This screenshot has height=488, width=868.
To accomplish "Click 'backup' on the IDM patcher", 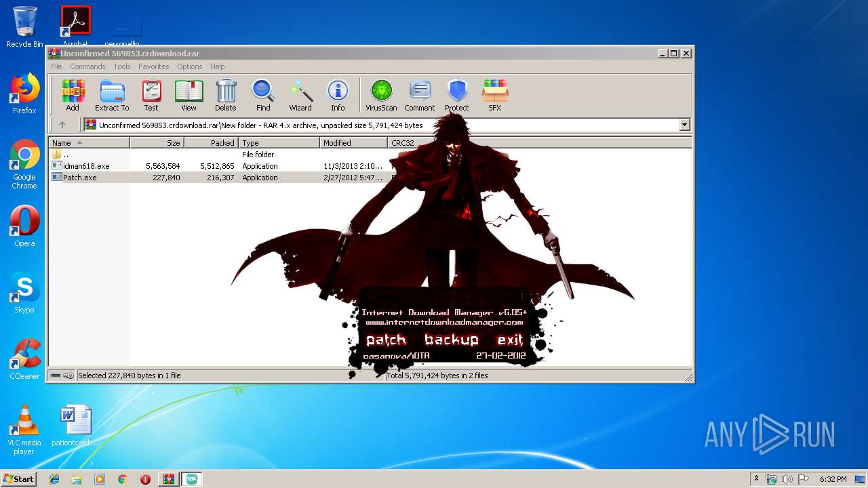I will pos(452,340).
